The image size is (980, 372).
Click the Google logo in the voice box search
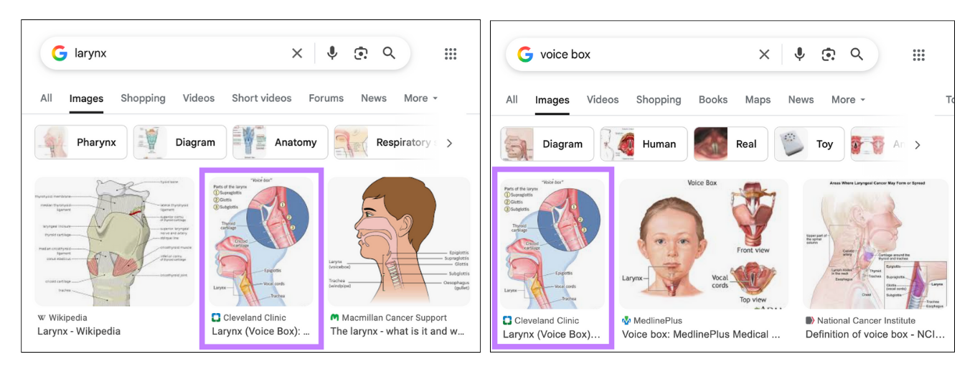(525, 55)
